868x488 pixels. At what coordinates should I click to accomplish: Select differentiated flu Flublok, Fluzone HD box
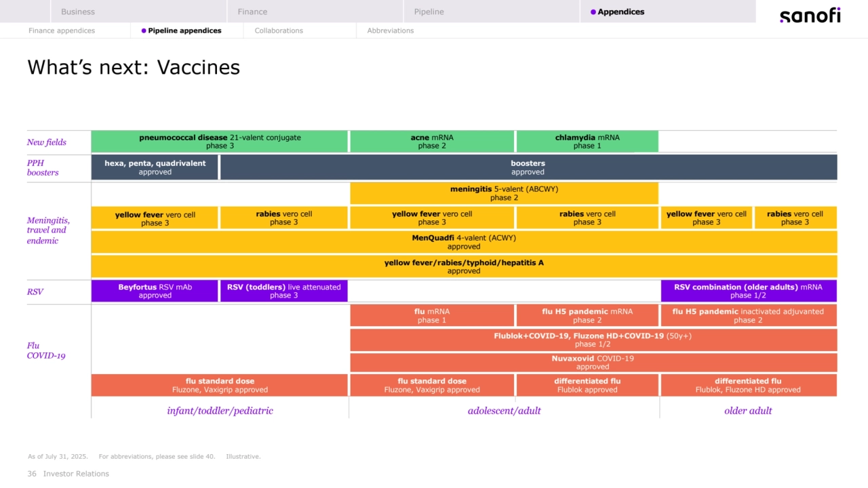749,385
